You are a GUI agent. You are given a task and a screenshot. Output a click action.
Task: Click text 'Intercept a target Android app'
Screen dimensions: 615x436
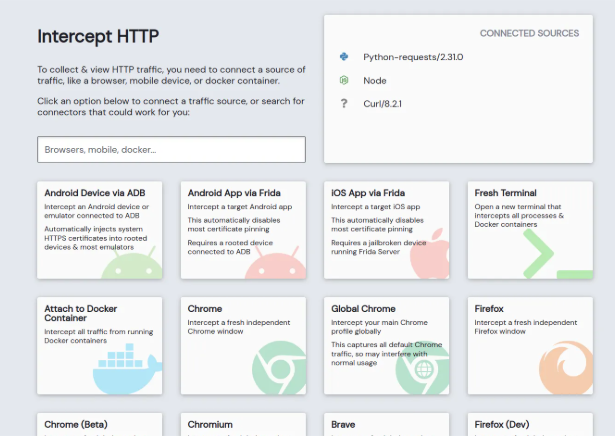coord(240,207)
